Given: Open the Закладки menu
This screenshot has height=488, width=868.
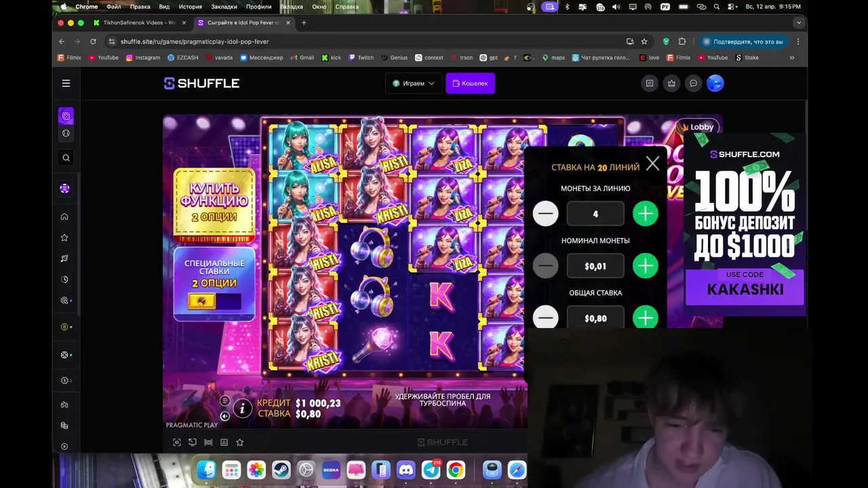Looking at the screenshot, I should click(224, 7).
